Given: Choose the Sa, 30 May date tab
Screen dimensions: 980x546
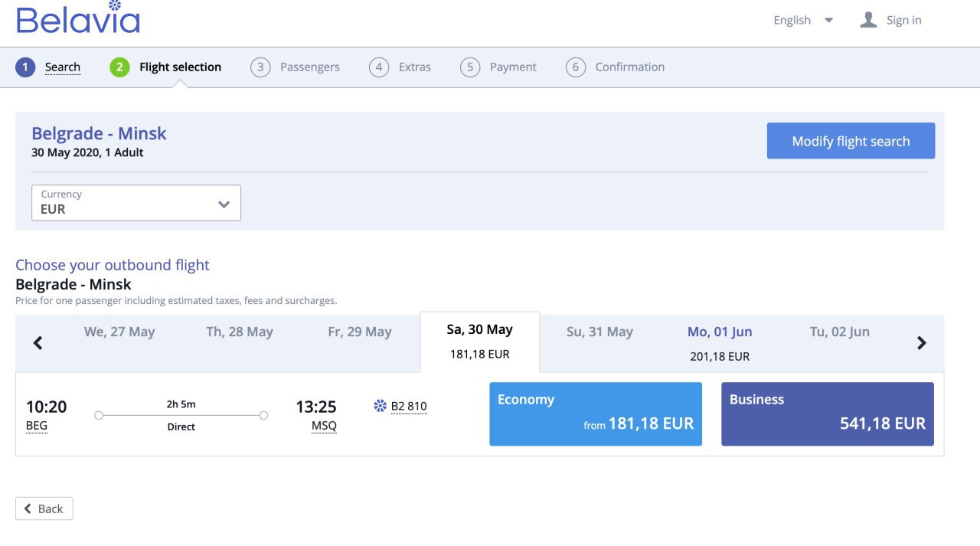Looking at the screenshot, I should [x=480, y=342].
